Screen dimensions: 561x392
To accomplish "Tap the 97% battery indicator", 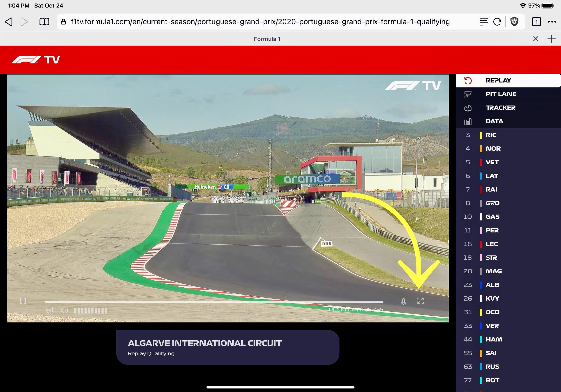I will (541, 6).
